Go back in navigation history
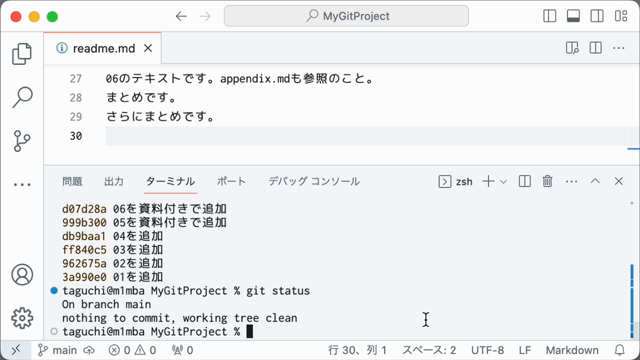 click(x=181, y=16)
